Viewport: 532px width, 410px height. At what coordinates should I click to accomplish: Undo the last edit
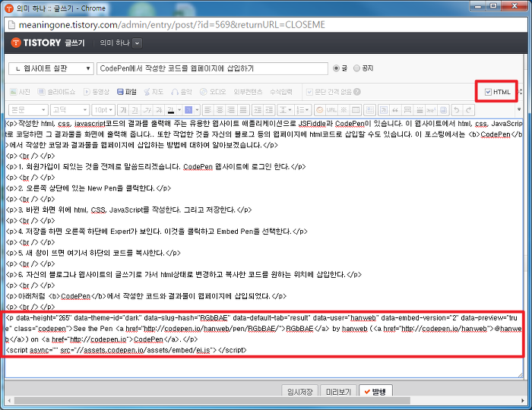tap(457, 110)
